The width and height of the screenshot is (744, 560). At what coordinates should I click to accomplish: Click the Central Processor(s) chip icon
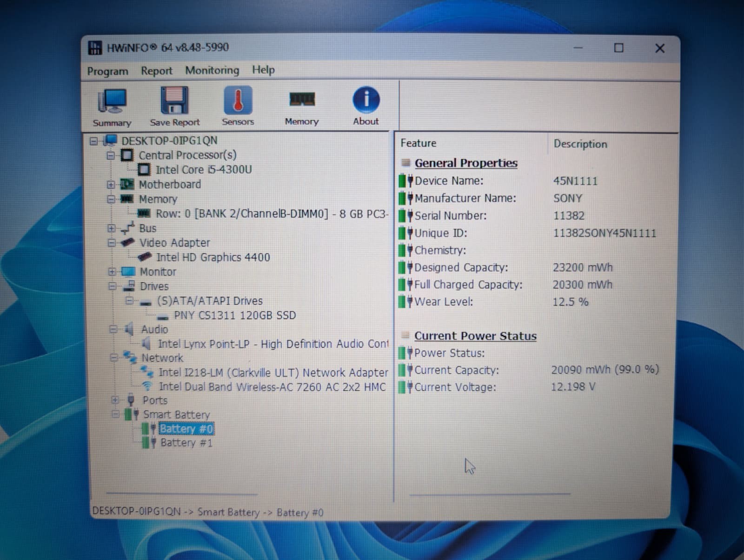click(x=127, y=155)
